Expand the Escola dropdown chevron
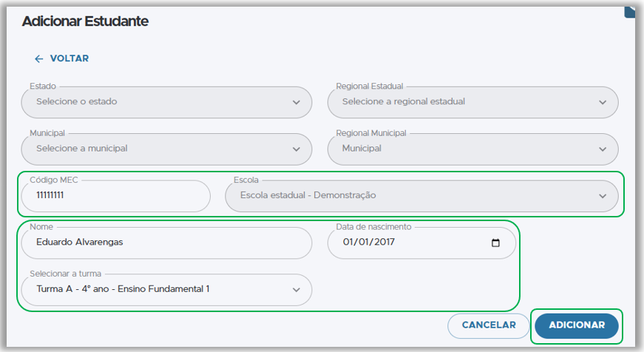This screenshot has width=644, height=352. point(603,196)
